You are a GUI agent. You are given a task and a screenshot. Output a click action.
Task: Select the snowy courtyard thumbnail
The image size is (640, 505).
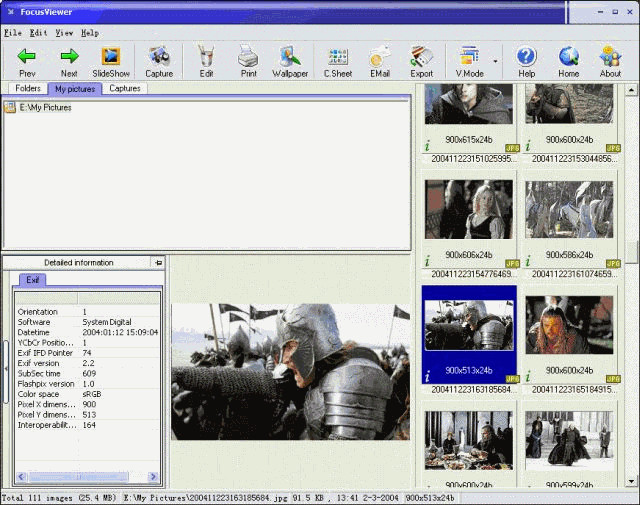coord(569,440)
